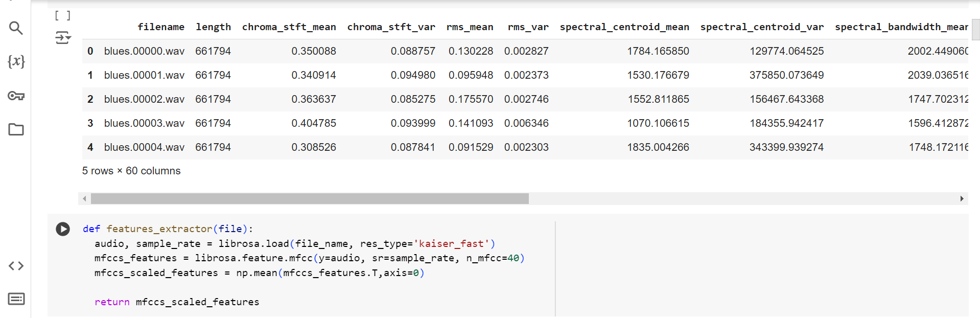Place cursor on the return statement line
This screenshot has height=318, width=980.
[x=176, y=302]
